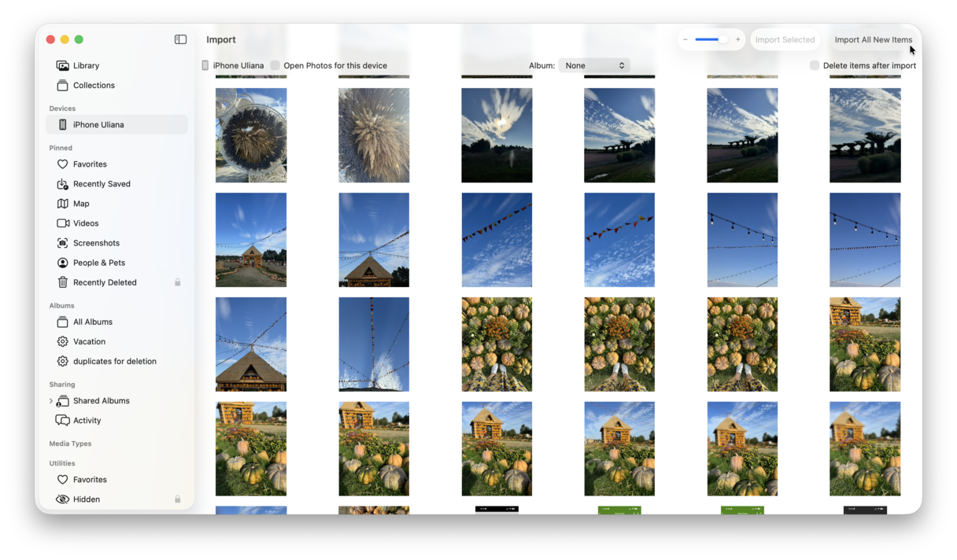Check Delete items after import

[x=815, y=65]
